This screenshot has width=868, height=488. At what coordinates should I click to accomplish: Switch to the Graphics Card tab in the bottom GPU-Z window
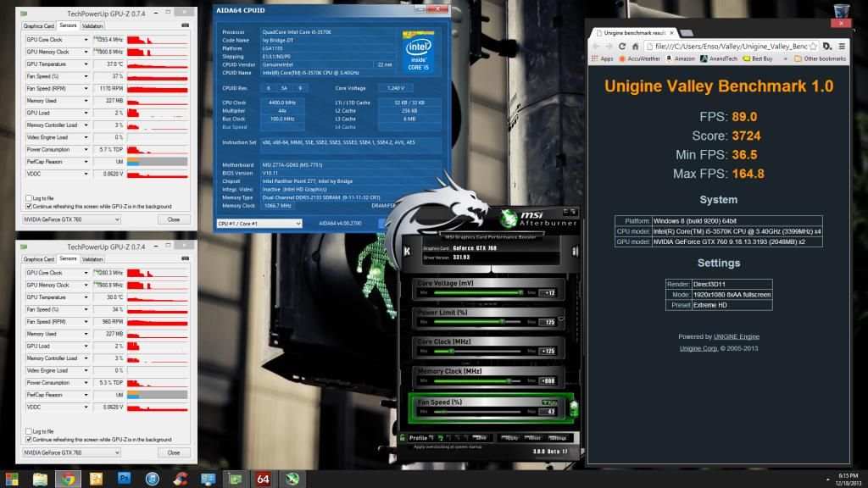(39, 259)
